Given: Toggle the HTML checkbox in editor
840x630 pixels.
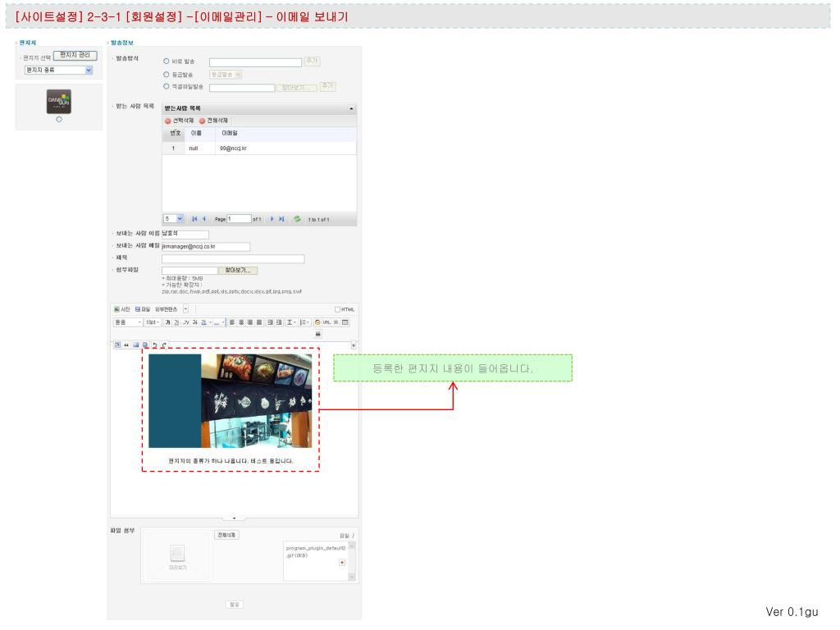Looking at the screenshot, I should pos(337,309).
